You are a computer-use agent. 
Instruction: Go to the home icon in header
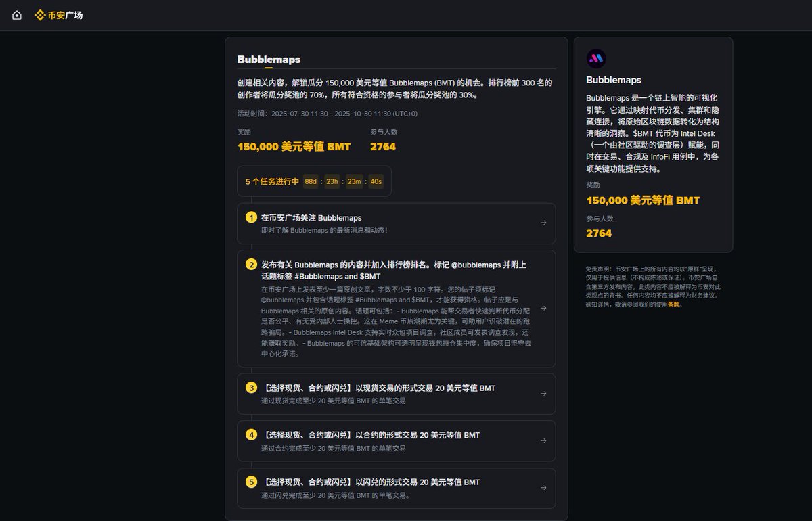17,15
